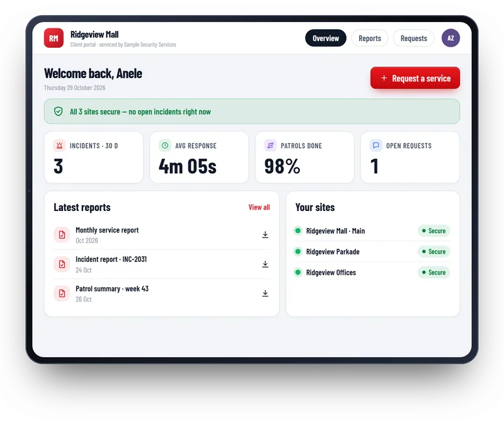Switch to the Overview tab
Viewport: 504px width, 422px height.
pyautogui.click(x=326, y=38)
